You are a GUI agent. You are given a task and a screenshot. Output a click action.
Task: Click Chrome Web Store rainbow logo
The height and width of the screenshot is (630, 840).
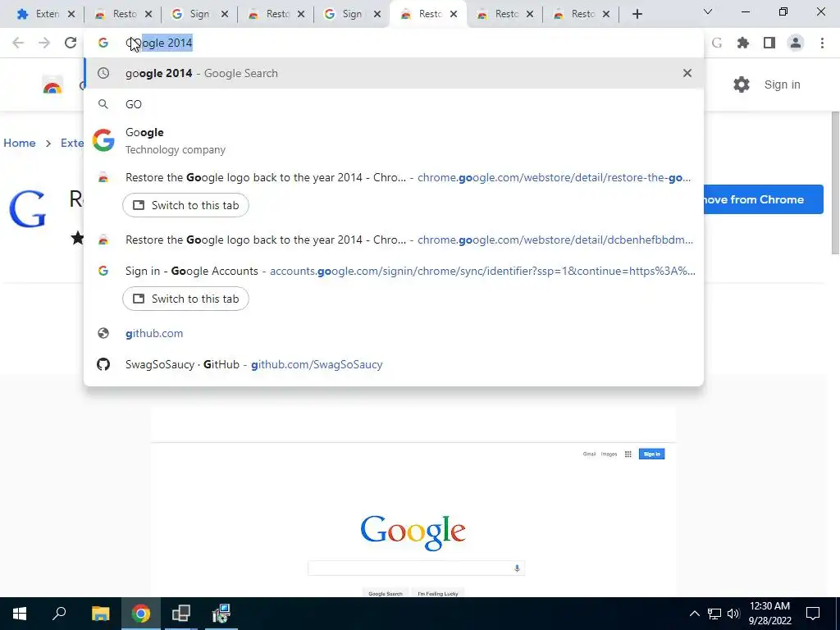[x=52, y=85]
